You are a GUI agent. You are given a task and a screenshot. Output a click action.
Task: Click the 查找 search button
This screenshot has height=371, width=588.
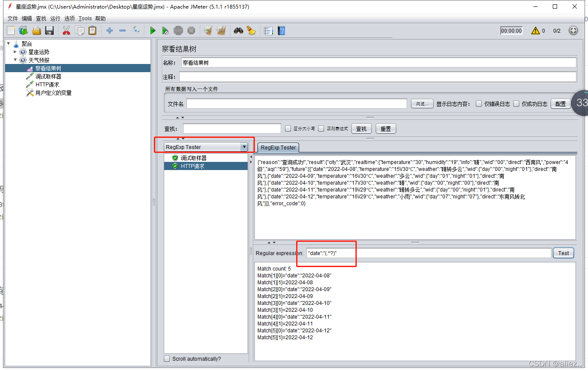(x=361, y=129)
